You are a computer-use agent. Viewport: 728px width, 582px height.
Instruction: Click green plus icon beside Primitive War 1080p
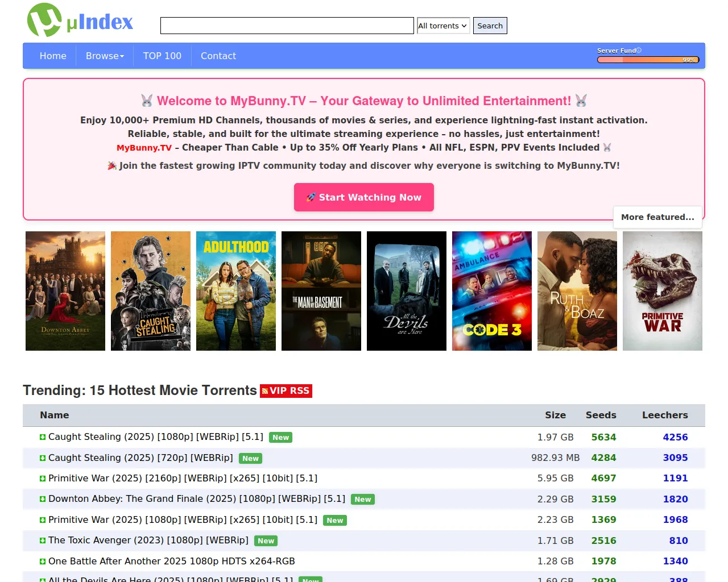(x=43, y=520)
